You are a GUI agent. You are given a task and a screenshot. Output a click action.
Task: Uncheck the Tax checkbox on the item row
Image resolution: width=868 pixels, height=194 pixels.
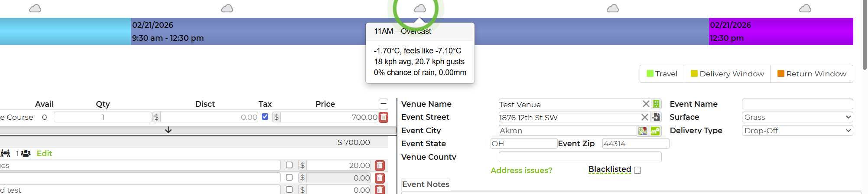tap(265, 117)
